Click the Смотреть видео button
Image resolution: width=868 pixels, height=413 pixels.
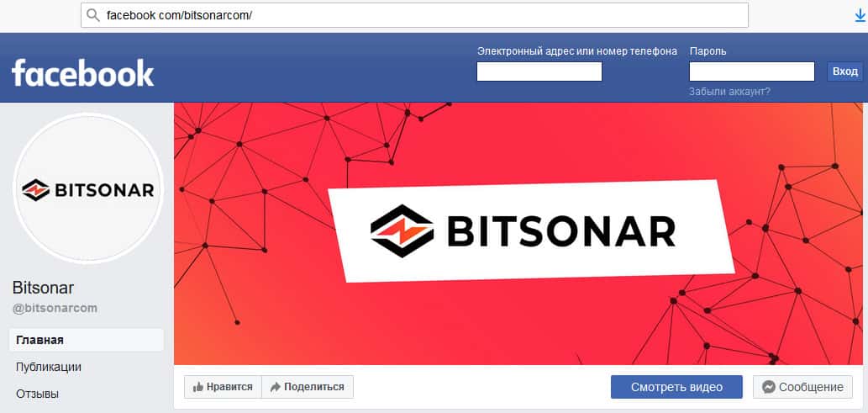click(x=676, y=387)
